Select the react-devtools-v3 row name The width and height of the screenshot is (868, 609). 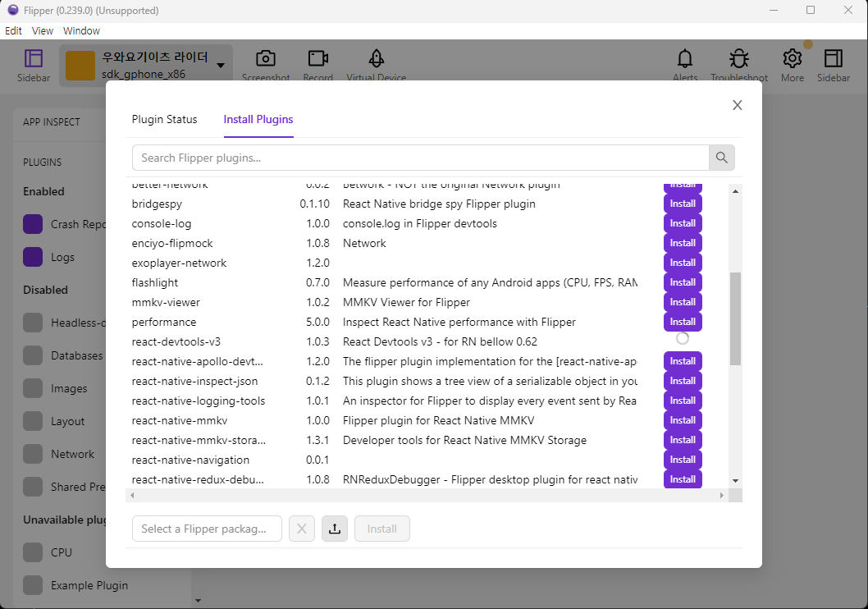coord(176,341)
